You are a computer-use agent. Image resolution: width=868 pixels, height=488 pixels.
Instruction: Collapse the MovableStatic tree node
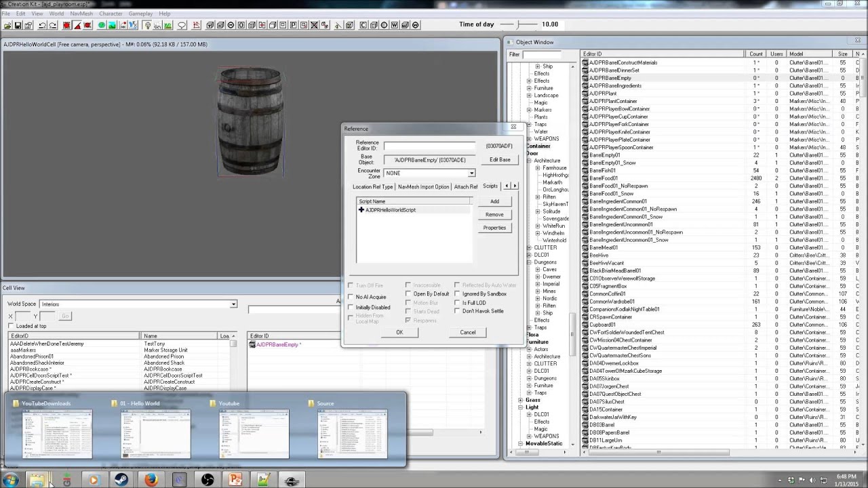[520, 444]
